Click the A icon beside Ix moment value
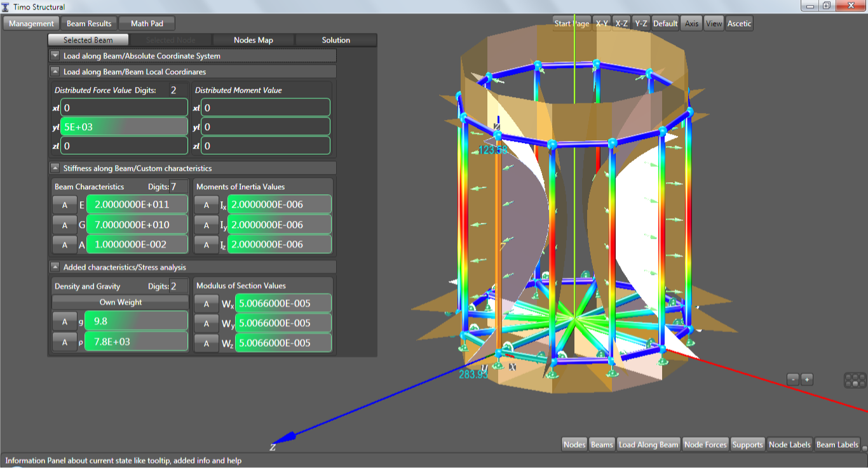The image size is (868, 468). pos(206,204)
